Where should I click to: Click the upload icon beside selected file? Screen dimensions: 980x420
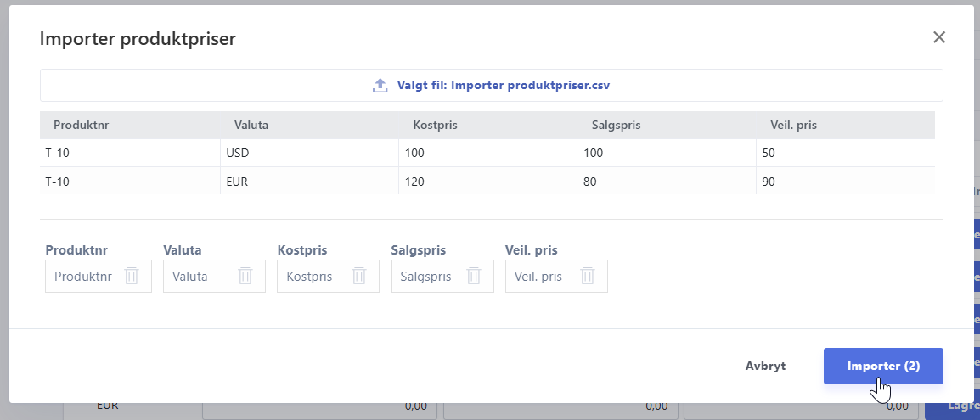380,86
